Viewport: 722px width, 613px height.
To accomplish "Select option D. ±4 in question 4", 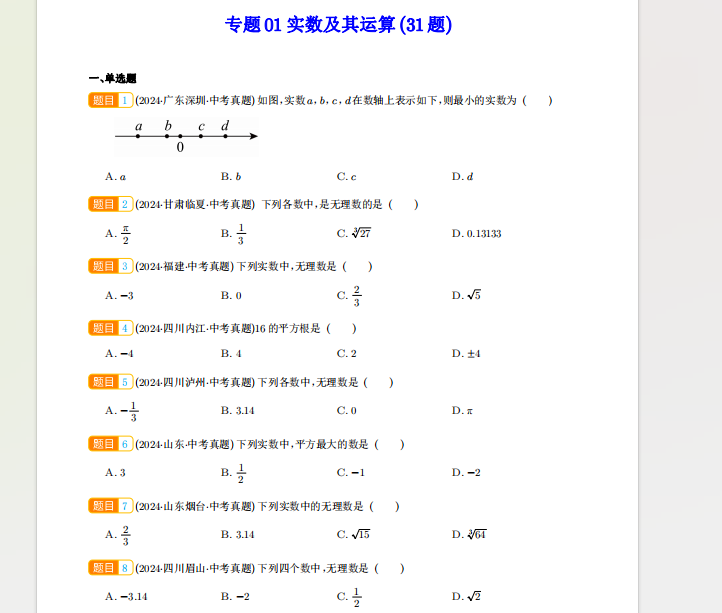I will [466, 354].
